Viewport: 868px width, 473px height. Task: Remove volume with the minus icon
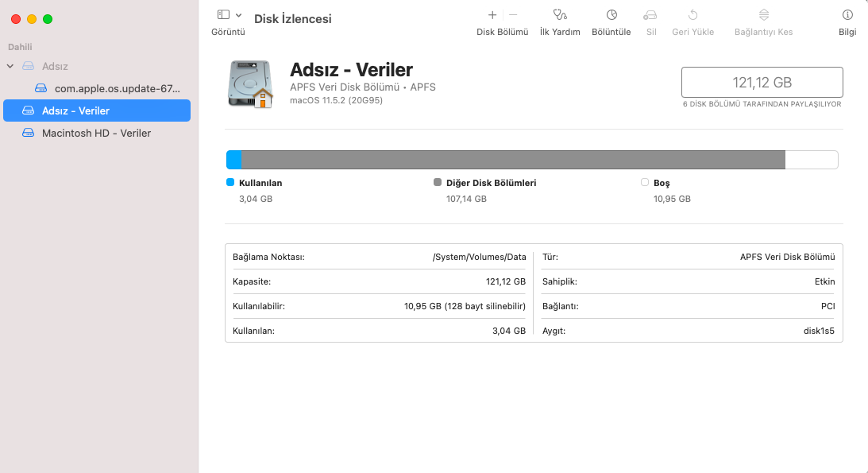[513, 15]
